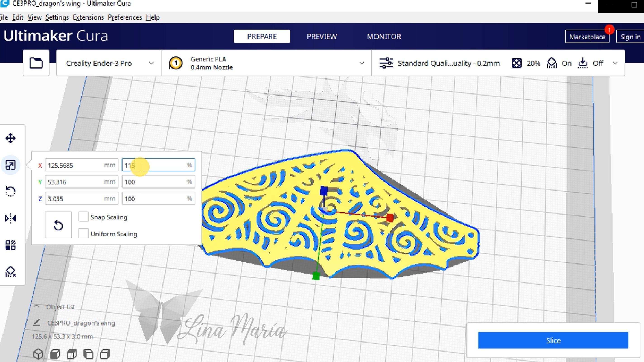
Task: Click the Slice button
Action: 553,340
